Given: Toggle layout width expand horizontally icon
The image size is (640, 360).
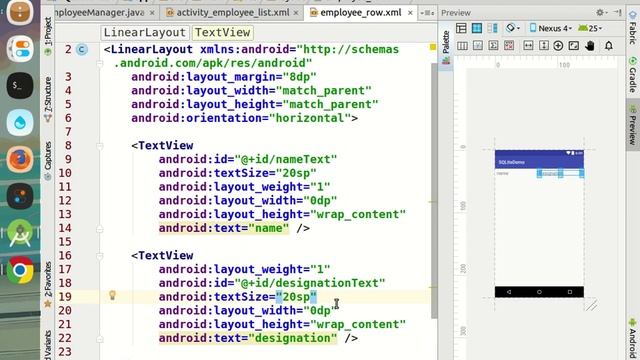Looking at the screenshot, I should point(528,45).
